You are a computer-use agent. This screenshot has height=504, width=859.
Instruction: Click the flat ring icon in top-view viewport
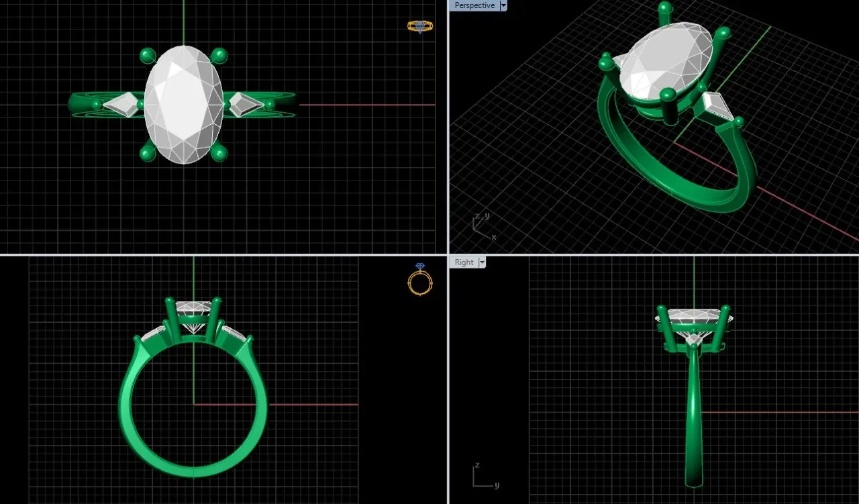point(420,27)
